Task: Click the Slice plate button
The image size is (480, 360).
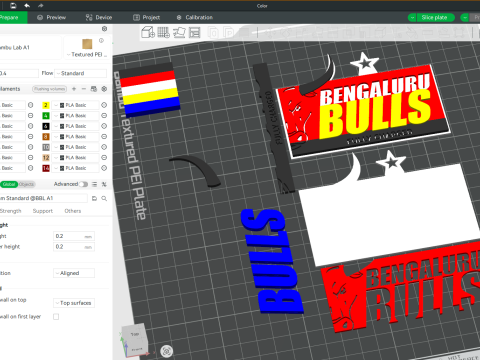Action: coord(436,17)
